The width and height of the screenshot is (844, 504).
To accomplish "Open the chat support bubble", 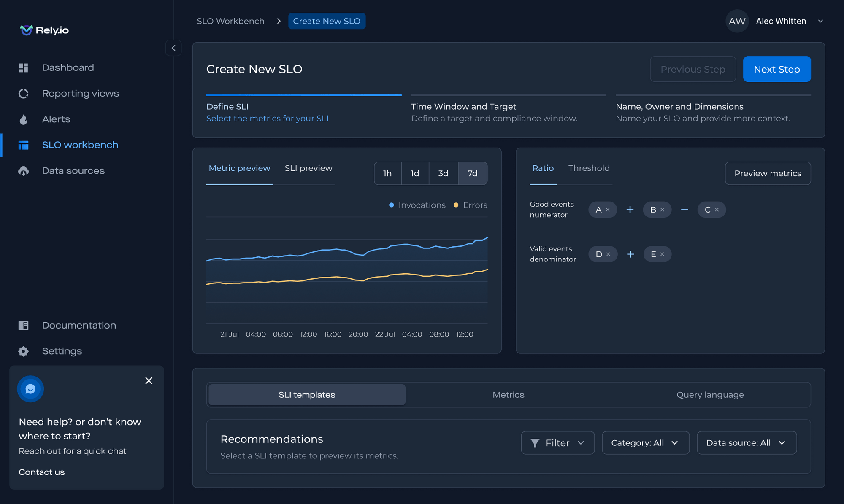I will pos(30,388).
